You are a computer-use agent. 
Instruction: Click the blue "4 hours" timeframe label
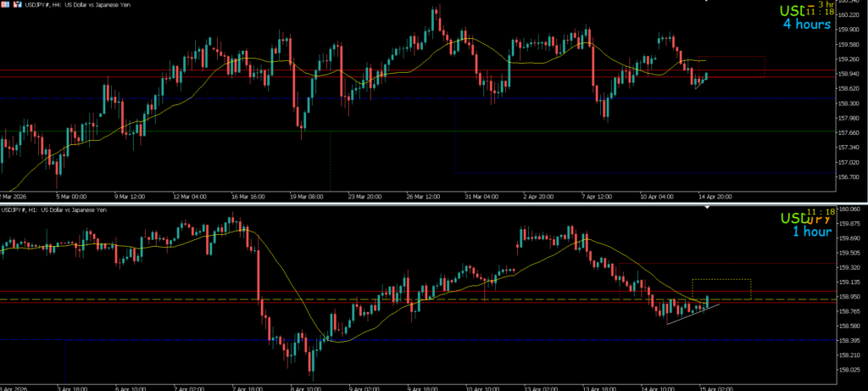pos(806,25)
